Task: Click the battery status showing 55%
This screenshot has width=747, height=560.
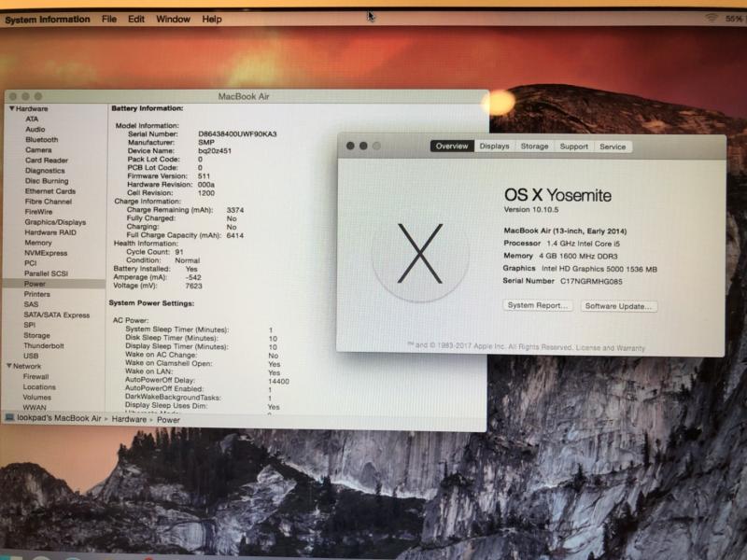Action: point(733,19)
